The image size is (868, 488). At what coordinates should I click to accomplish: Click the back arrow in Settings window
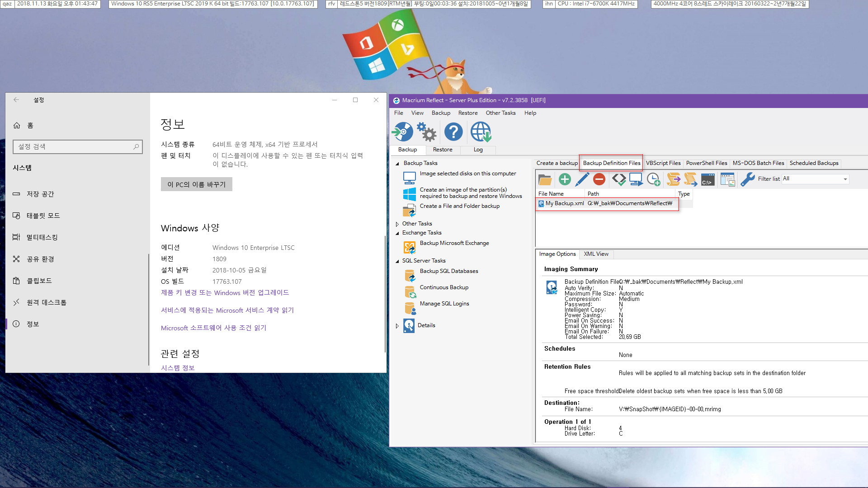point(16,100)
